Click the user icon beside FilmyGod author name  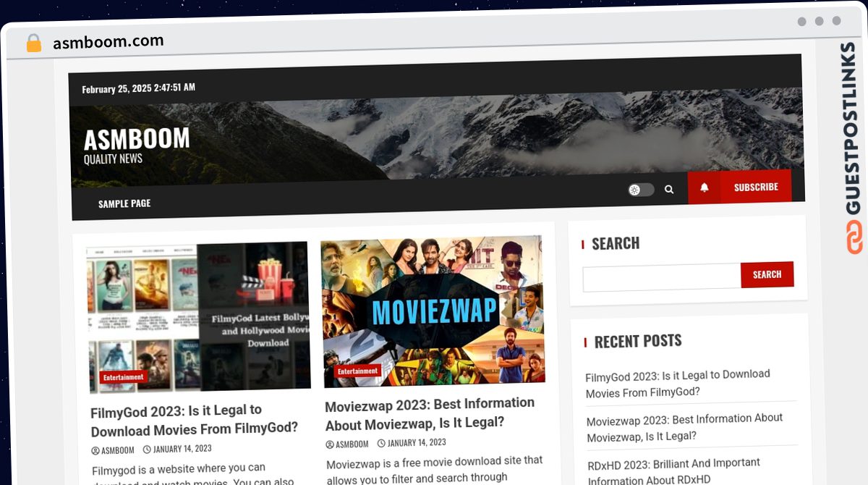(95, 451)
